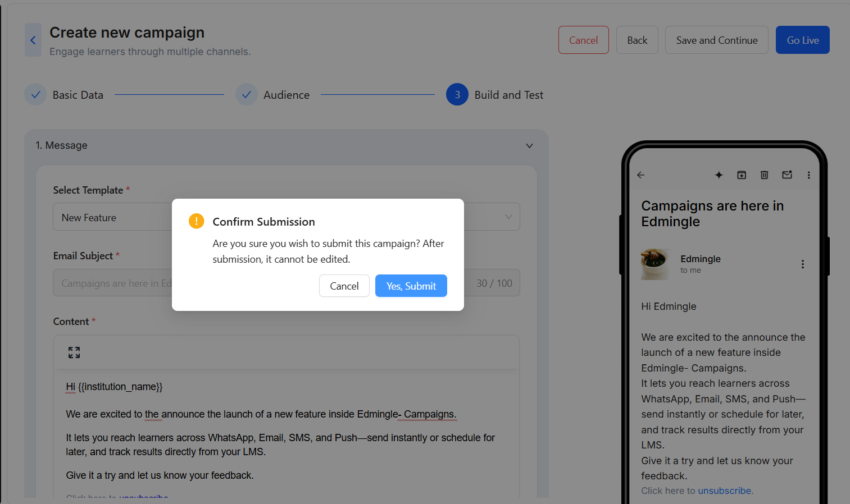Click the back chevron beside Create new campaign

[33, 40]
